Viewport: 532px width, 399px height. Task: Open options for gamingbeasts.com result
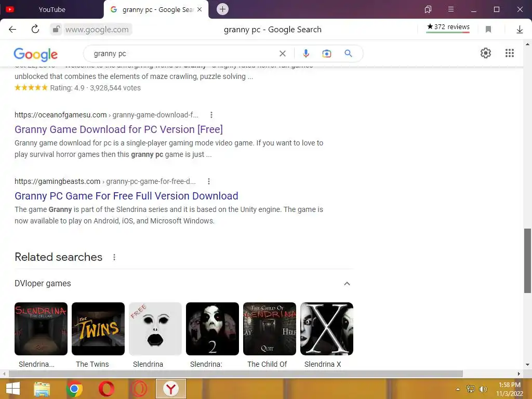[x=209, y=181]
